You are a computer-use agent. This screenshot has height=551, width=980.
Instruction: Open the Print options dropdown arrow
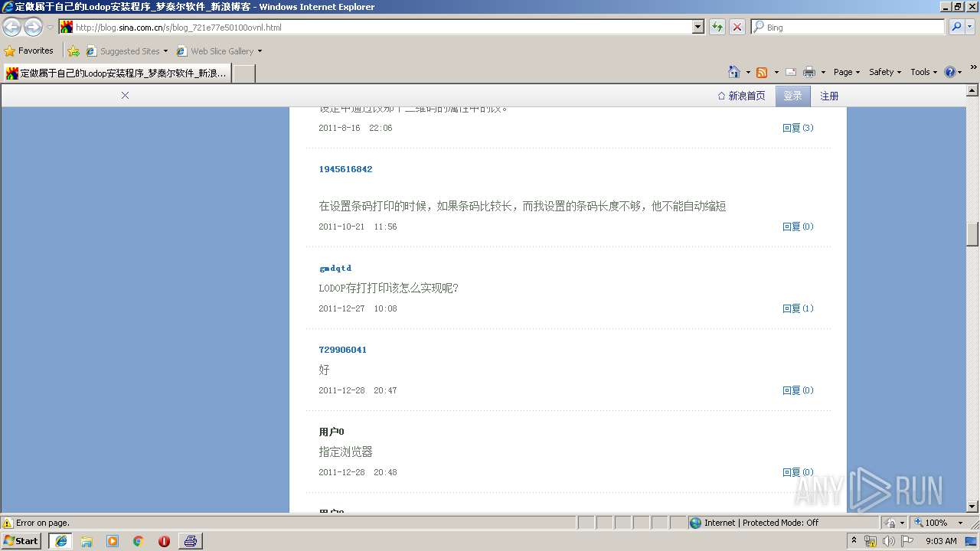click(x=823, y=72)
